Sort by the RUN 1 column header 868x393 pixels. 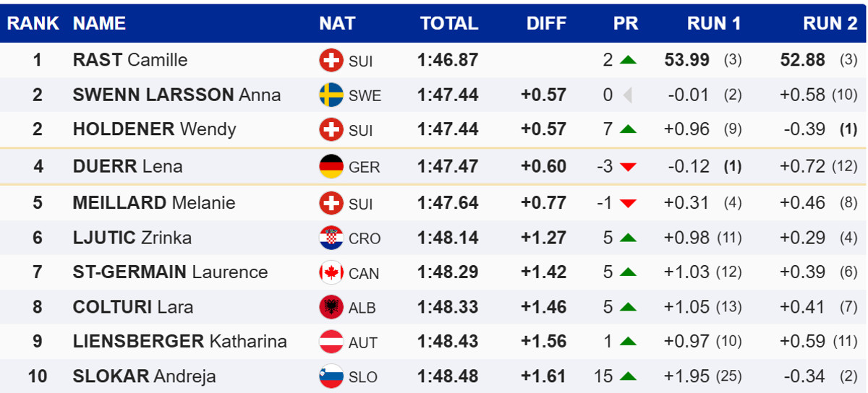point(714,23)
